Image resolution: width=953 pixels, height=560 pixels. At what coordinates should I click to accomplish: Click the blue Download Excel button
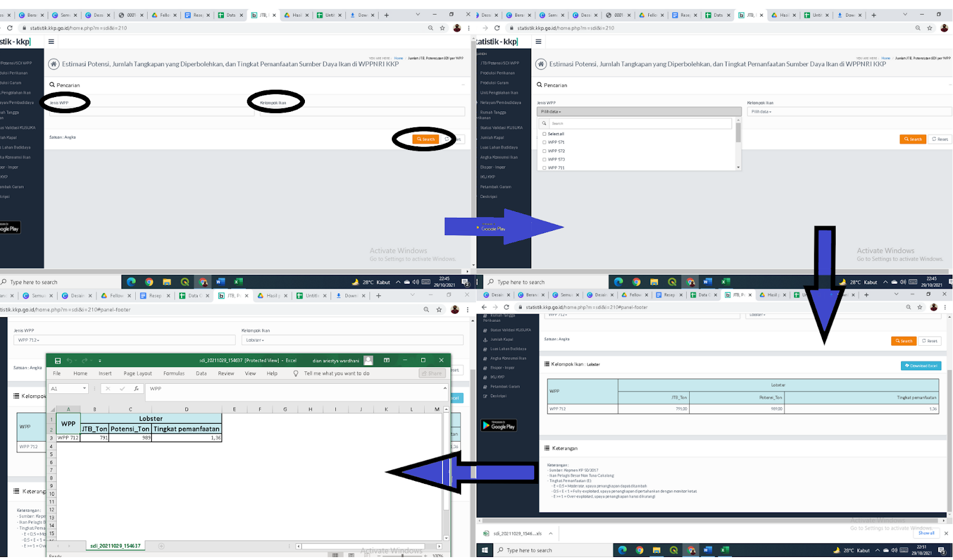coord(921,365)
